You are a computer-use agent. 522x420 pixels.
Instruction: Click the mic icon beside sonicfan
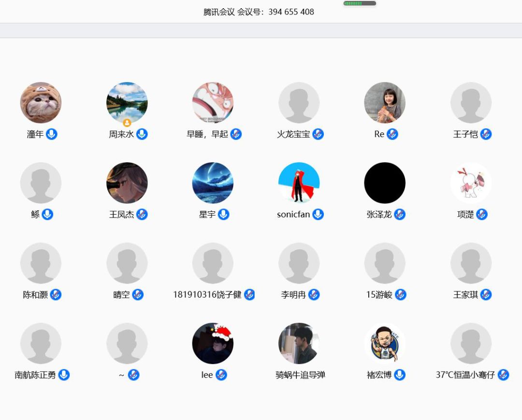pos(318,214)
